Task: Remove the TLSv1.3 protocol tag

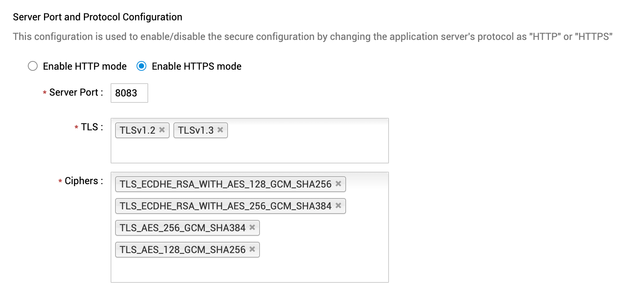Action: (220, 130)
